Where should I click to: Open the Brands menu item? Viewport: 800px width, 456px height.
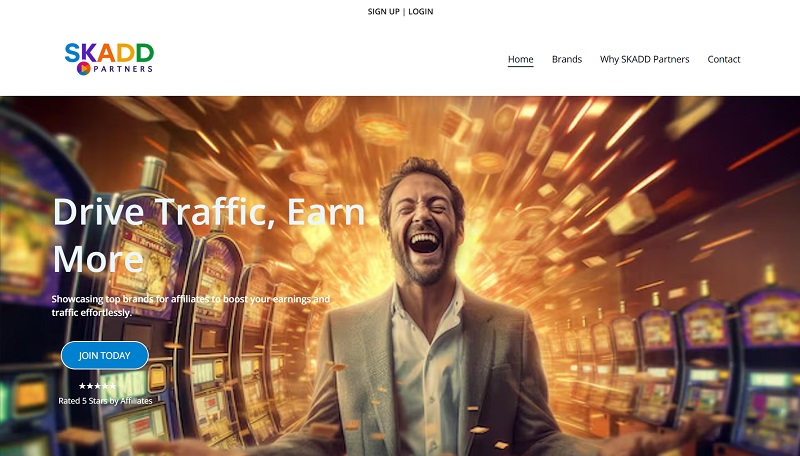pos(567,59)
